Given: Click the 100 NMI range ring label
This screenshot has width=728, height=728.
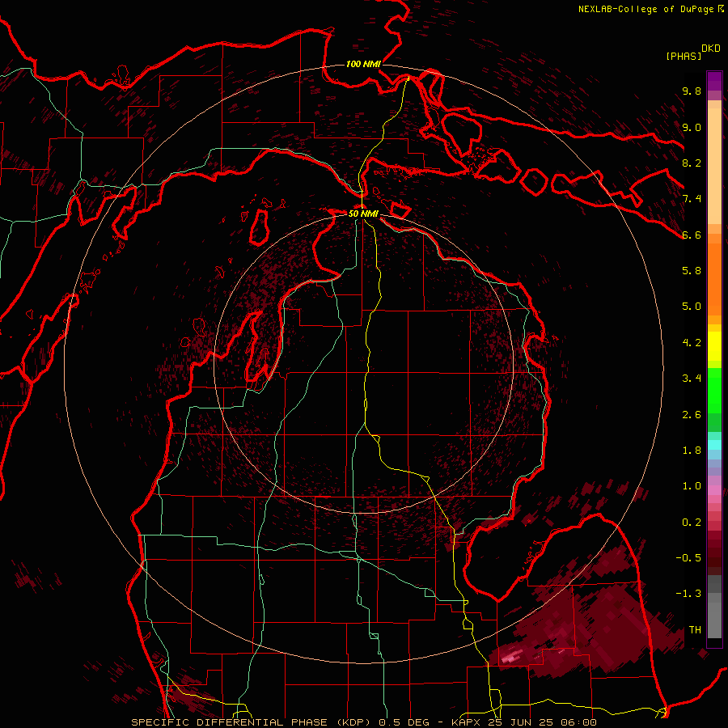Looking at the screenshot, I should click(x=363, y=64).
